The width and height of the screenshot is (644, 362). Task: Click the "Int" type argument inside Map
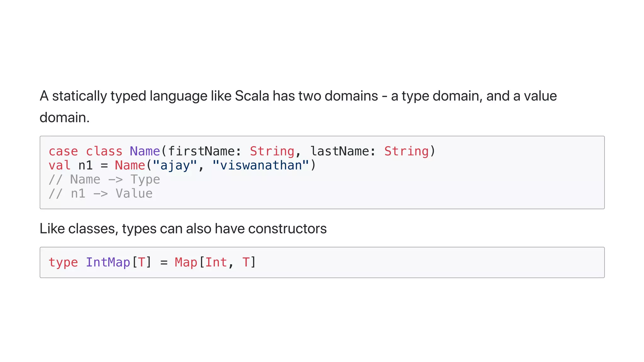coord(216,262)
